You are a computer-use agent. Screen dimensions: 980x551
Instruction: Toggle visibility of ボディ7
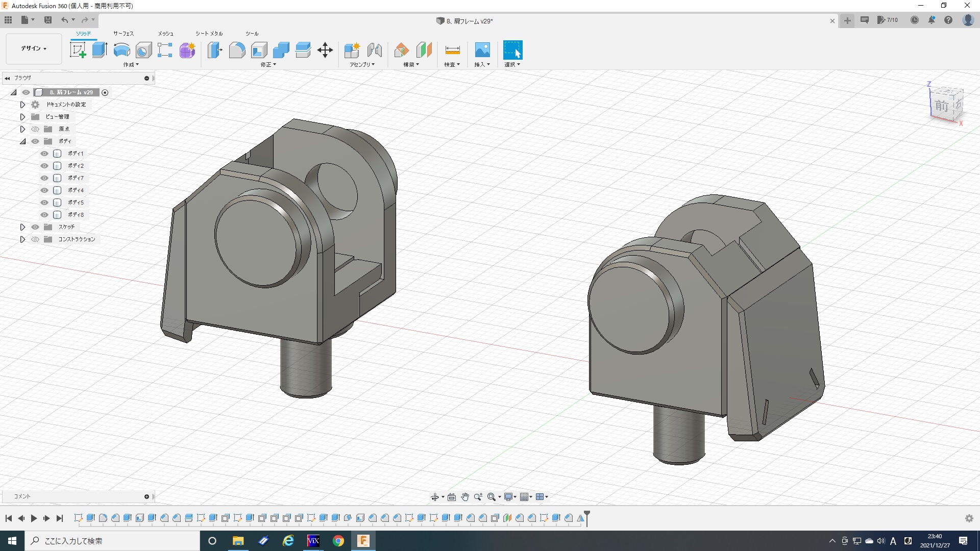point(44,178)
